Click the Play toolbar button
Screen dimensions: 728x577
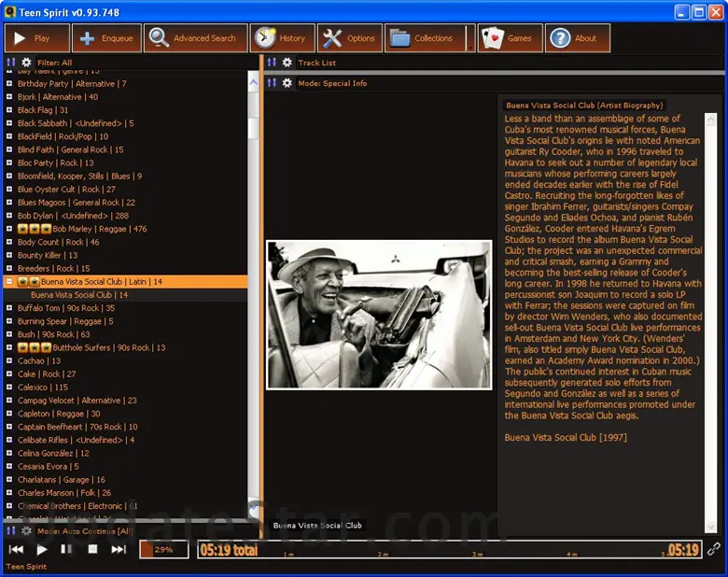pos(37,38)
